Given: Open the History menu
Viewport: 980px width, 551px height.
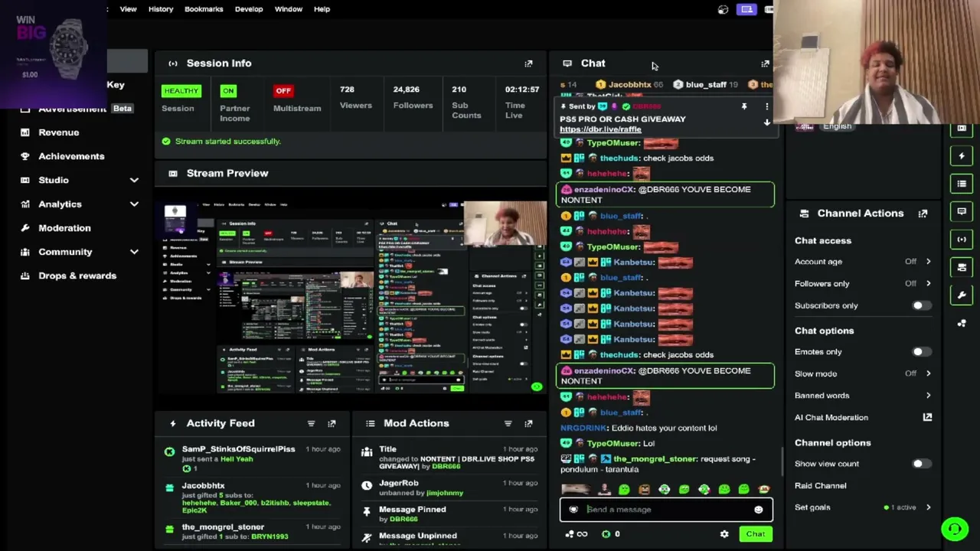Looking at the screenshot, I should 161,9.
